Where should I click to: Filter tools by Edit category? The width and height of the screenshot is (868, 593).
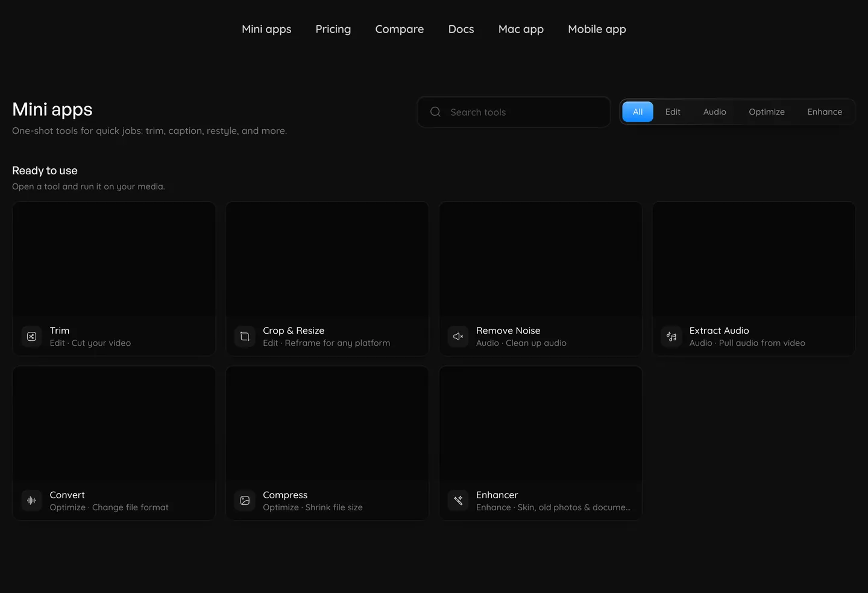[673, 112]
